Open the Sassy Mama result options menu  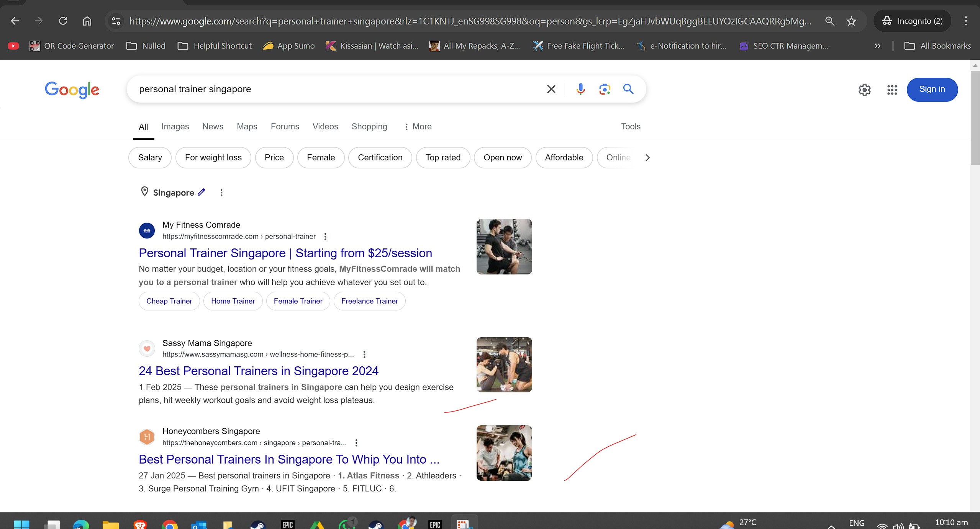coord(364,354)
